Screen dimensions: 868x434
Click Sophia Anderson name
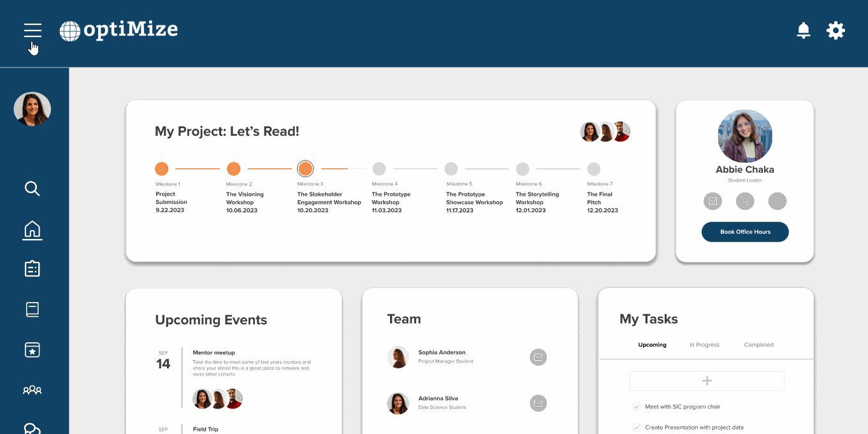point(442,352)
